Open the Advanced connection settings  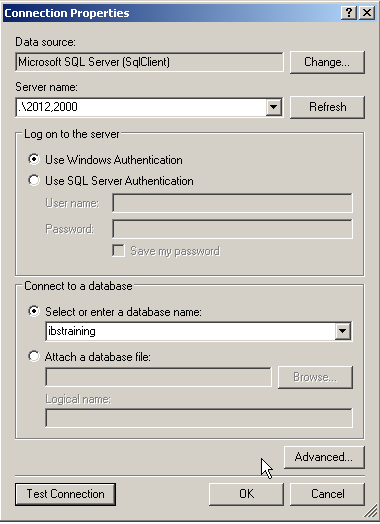[x=324, y=457]
